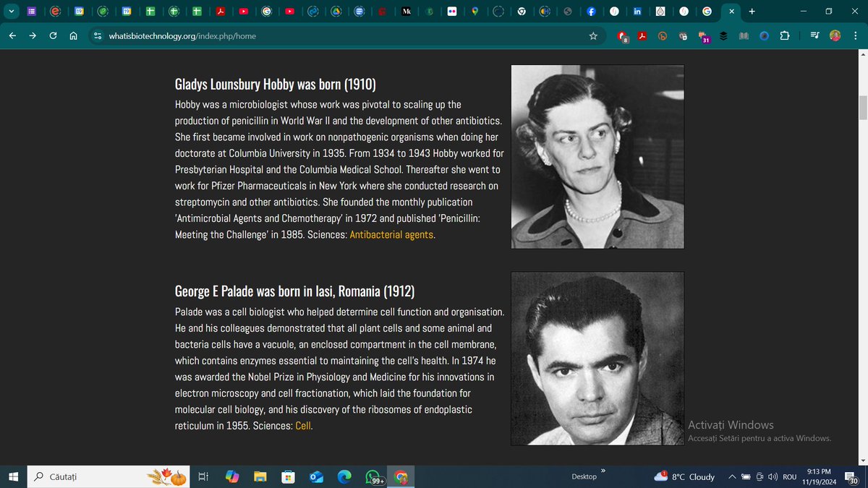Open the volume control in system tray
This screenshot has width=868, height=488.
pyautogui.click(x=773, y=476)
